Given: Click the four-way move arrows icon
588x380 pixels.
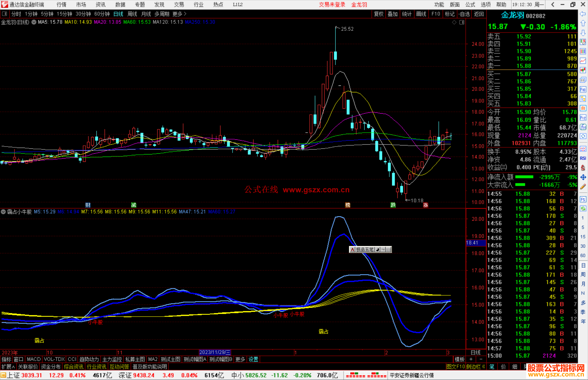Looking at the screenshot, I should tap(583, 177).
